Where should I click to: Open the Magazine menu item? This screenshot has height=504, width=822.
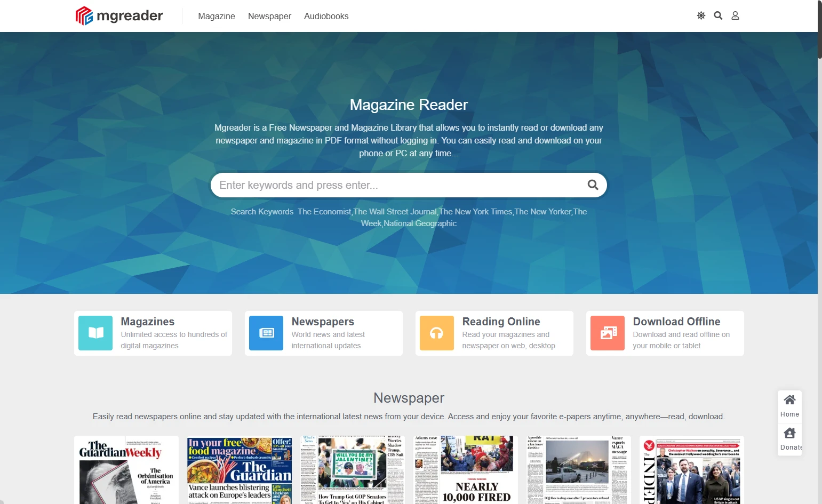217,17
